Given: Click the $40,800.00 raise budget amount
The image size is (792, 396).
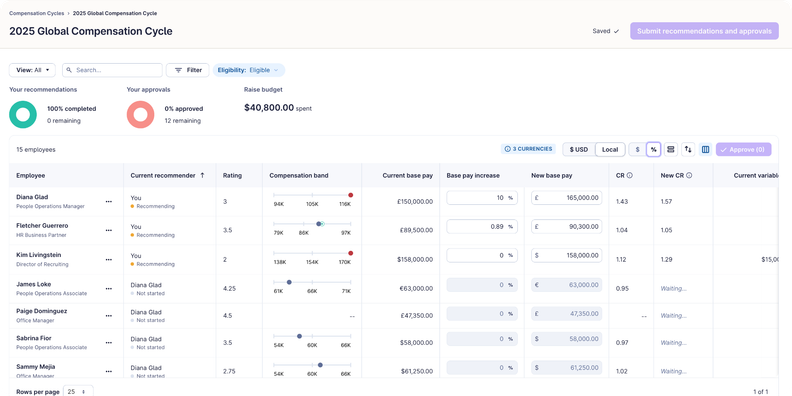Looking at the screenshot, I should point(269,108).
